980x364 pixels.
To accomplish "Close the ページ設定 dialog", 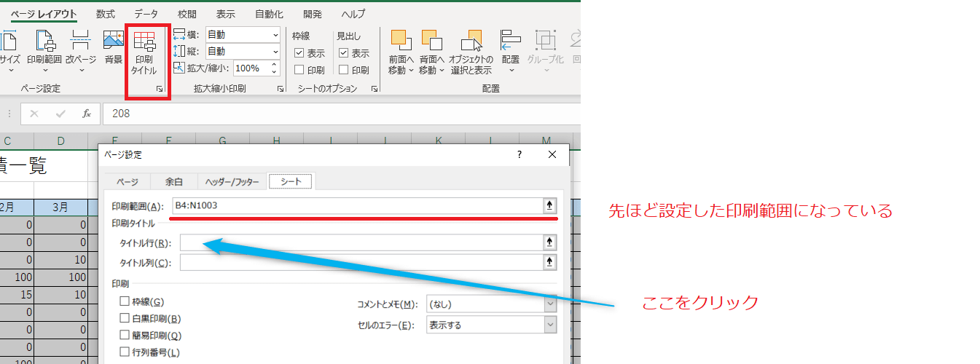I will tap(552, 154).
